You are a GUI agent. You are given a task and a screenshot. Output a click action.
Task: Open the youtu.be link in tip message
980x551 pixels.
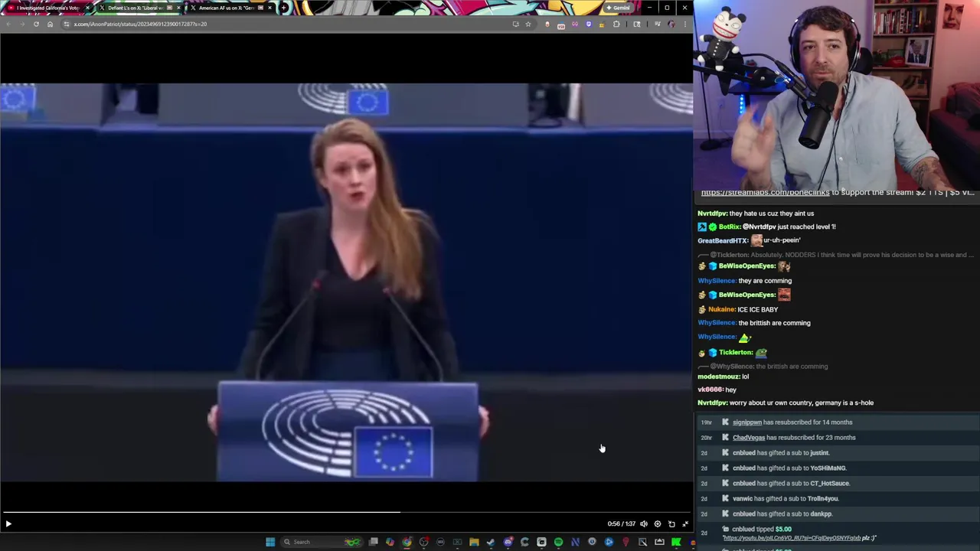(x=792, y=538)
